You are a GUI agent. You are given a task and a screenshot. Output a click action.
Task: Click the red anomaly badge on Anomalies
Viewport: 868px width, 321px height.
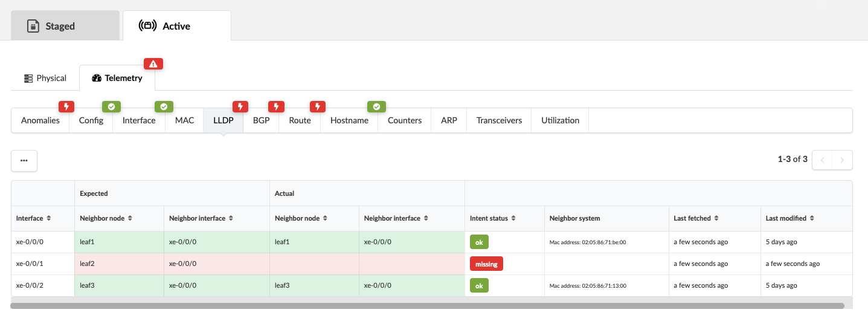pyautogui.click(x=66, y=107)
